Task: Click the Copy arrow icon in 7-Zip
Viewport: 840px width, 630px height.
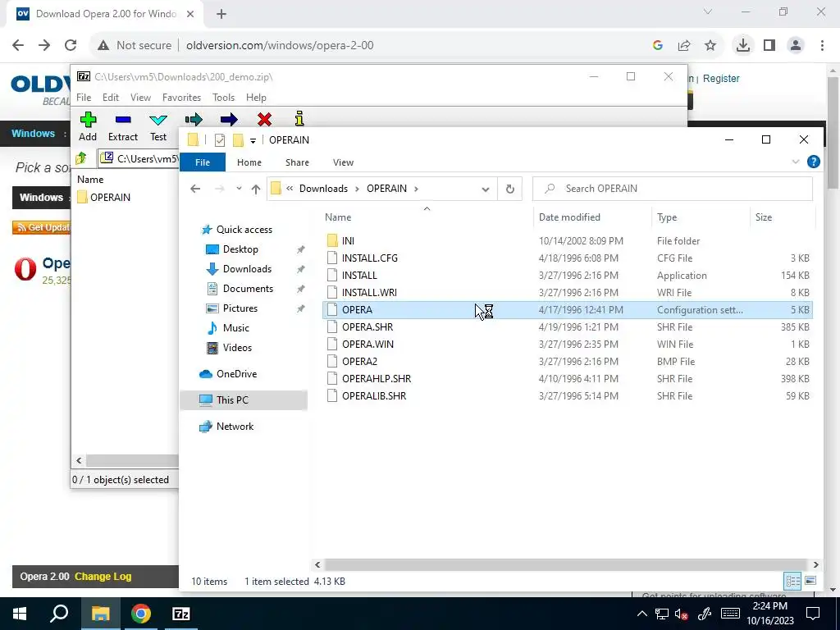Action: point(194,120)
